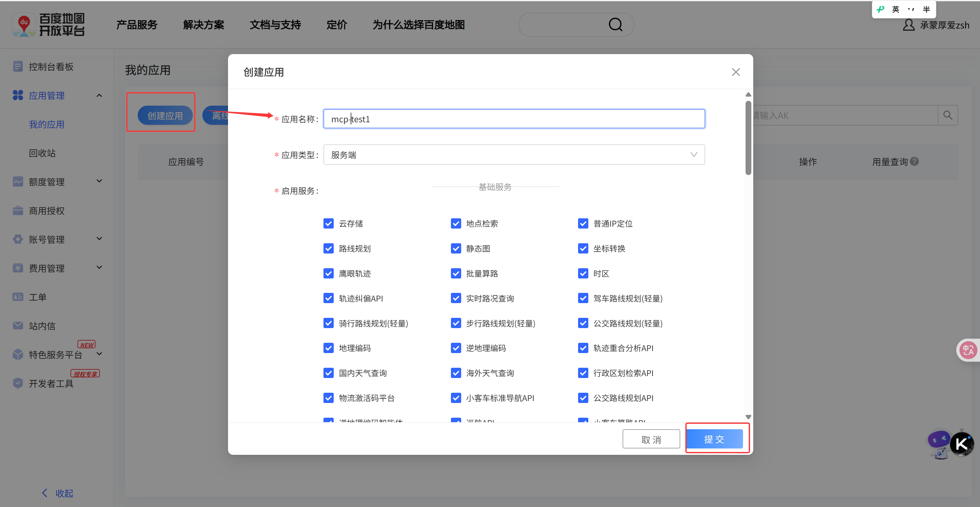Image resolution: width=980 pixels, height=507 pixels.
Task: Open the translation floating widget icon
Action: click(968, 350)
